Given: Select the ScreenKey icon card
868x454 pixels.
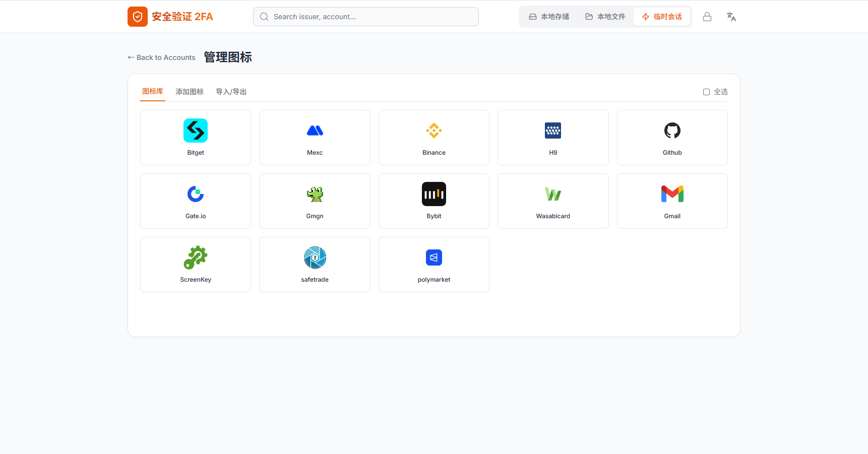Looking at the screenshot, I should pyautogui.click(x=195, y=264).
